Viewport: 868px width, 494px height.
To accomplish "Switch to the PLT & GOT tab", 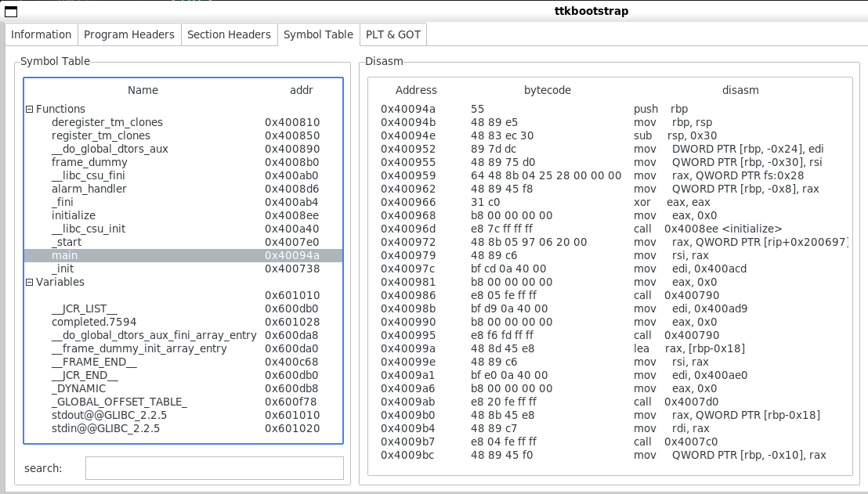I will pyautogui.click(x=393, y=34).
